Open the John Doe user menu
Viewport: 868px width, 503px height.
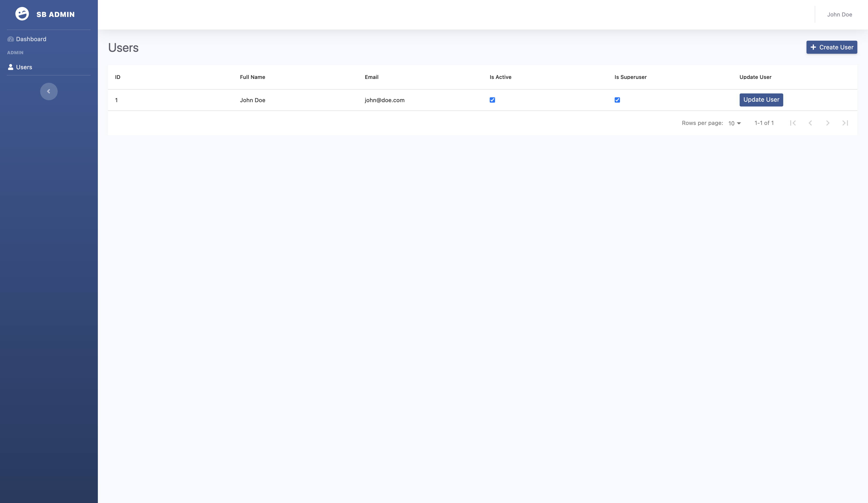839,15
